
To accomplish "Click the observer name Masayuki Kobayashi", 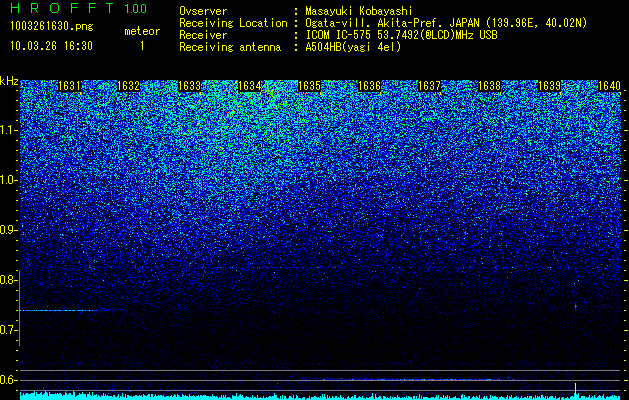I will click(359, 11).
